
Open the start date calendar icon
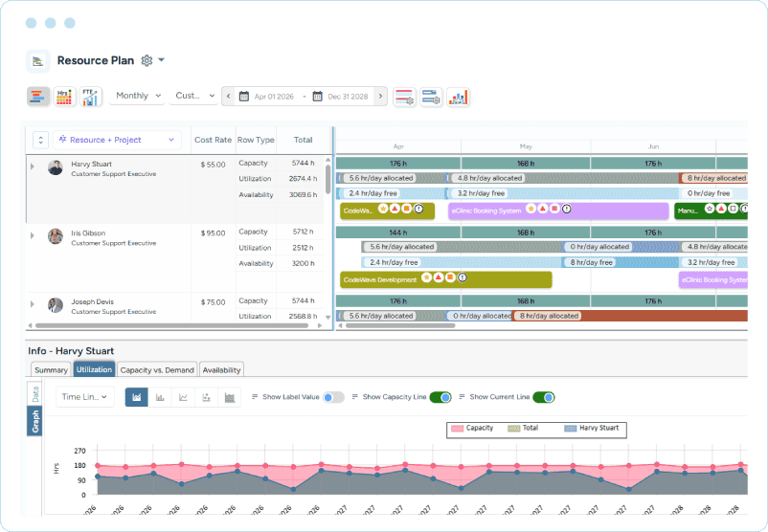[244, 97]
